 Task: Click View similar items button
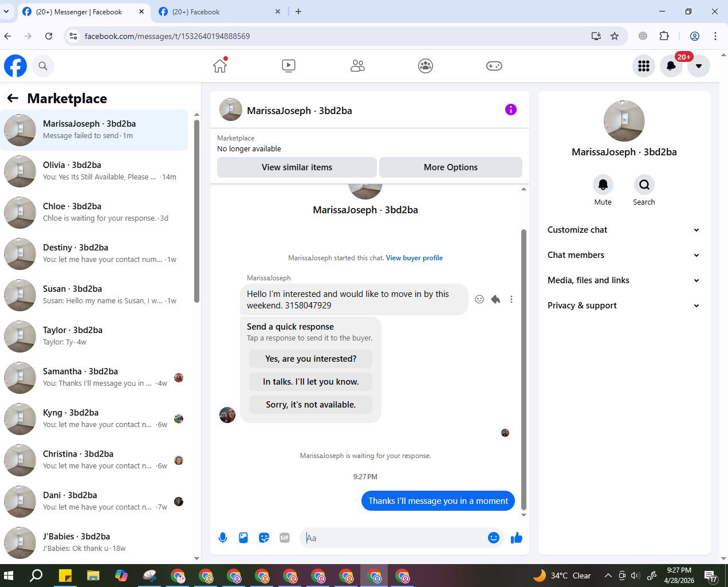297,167
